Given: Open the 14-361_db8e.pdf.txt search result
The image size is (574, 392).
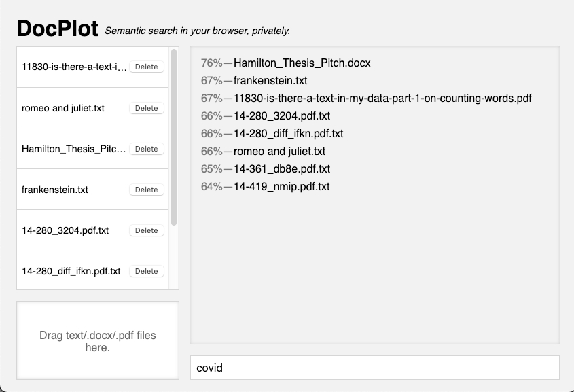Looking at the screenshot, I should (x=282, y=169).
